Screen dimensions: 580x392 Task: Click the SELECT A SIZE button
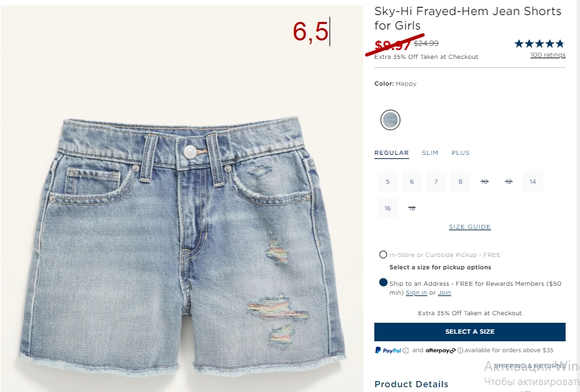tap(470, 332)
